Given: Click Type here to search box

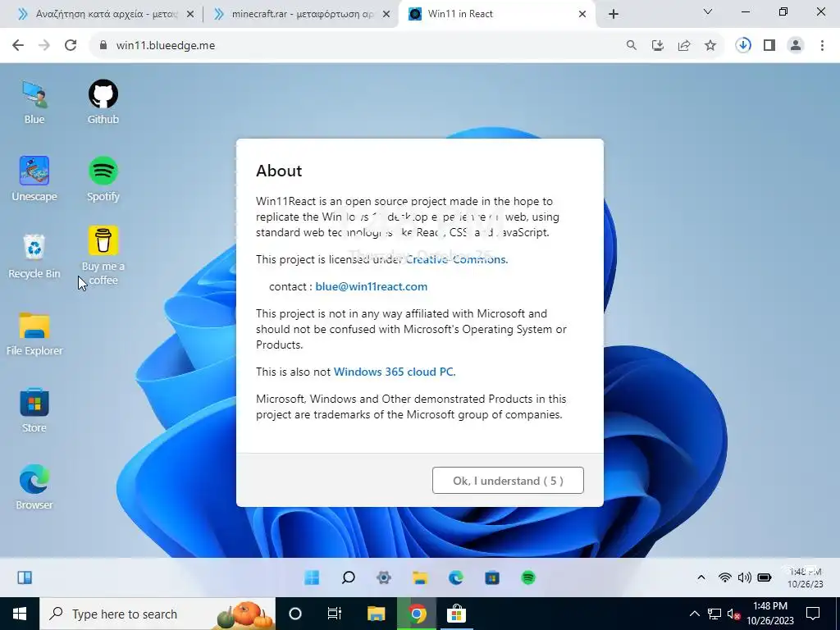Looking at the screenshot, I should (x=157, y=614).
